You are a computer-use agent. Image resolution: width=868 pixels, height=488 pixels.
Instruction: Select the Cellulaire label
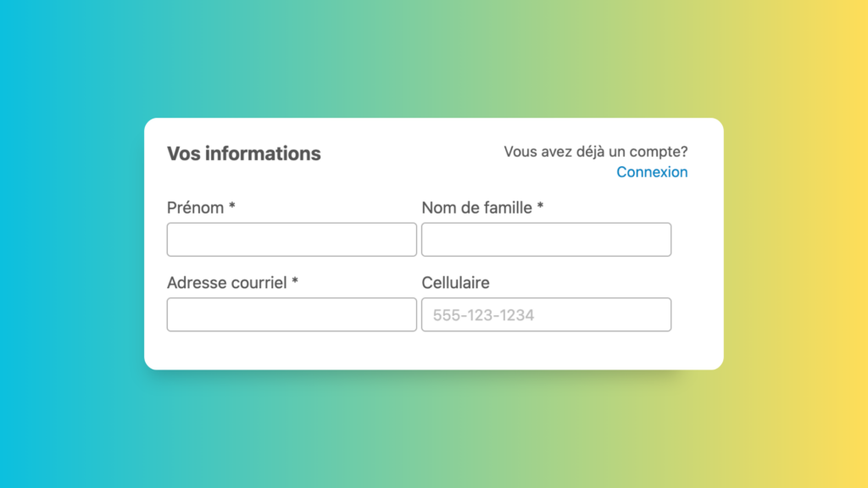(455, 283)
